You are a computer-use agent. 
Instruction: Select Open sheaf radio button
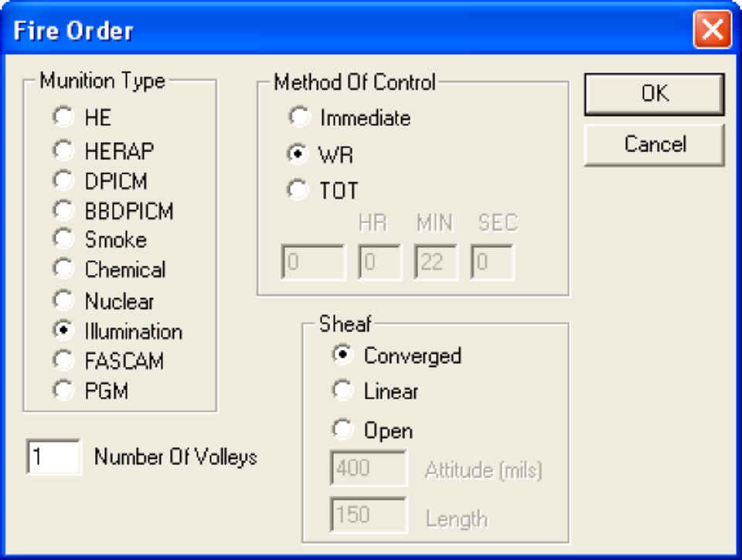click(x=342, y=429)
